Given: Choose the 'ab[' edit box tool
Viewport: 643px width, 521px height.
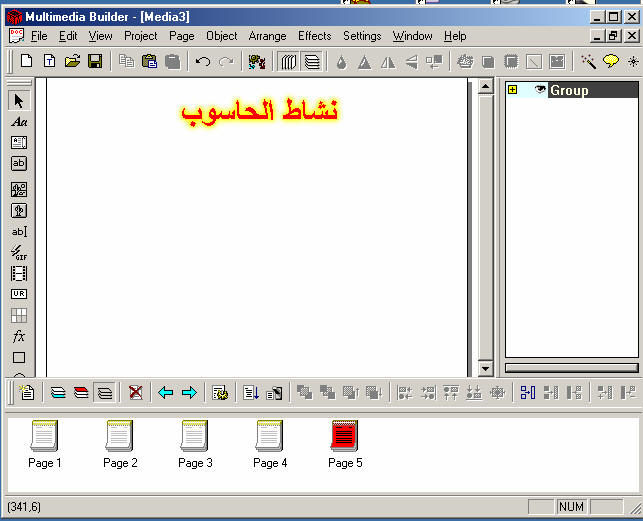Looking at the screenshot, I should click(19, 232).
